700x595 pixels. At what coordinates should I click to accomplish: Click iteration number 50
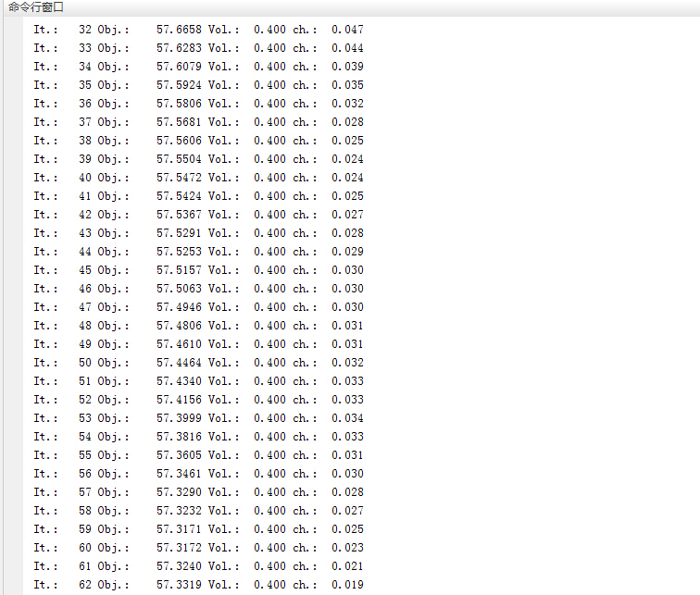click(x=85, y=363)
